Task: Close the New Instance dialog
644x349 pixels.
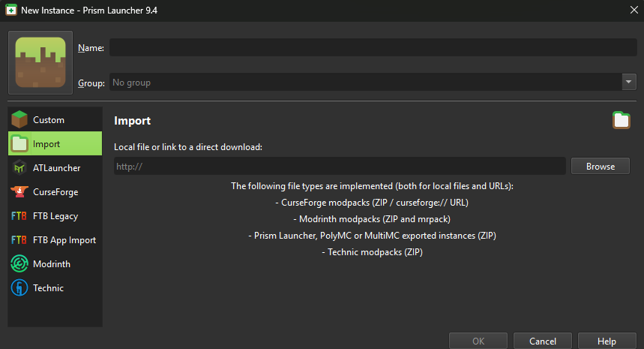Action: coord(634,10)
